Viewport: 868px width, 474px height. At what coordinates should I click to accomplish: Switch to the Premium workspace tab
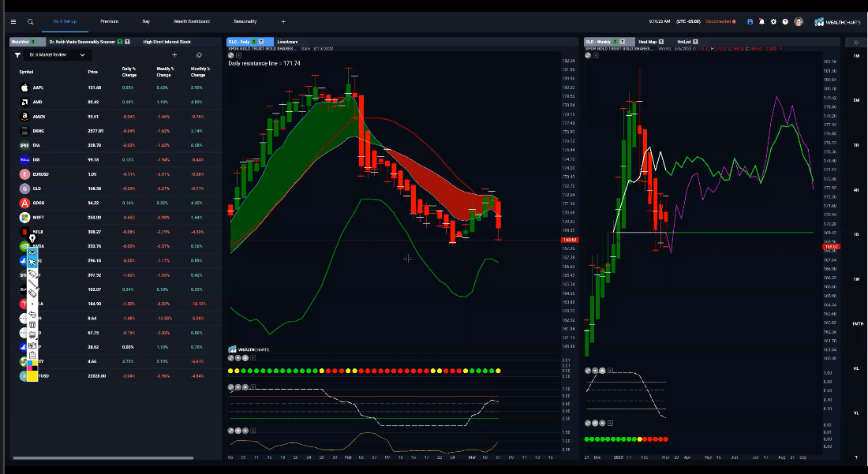point(109,21)
